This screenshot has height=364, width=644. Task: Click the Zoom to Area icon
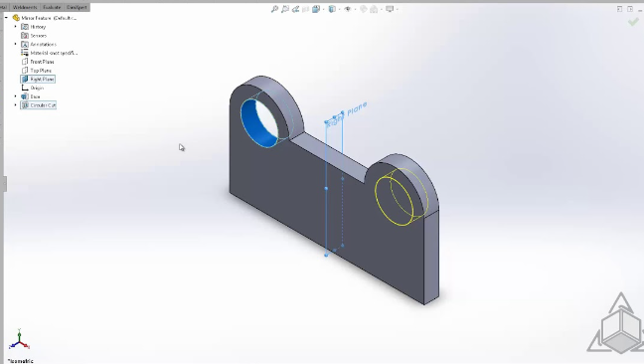tap(285, 9)
